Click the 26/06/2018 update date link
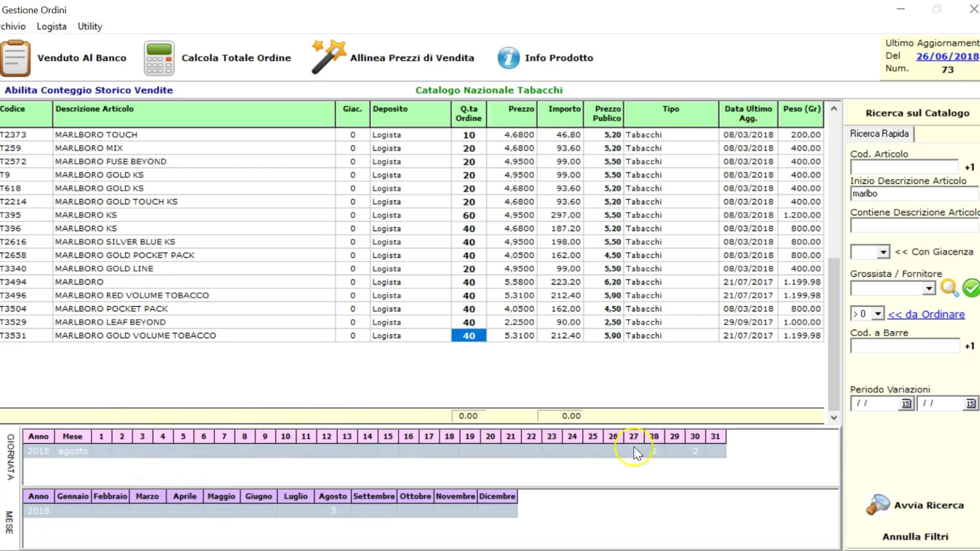 (x=947, y=56)
